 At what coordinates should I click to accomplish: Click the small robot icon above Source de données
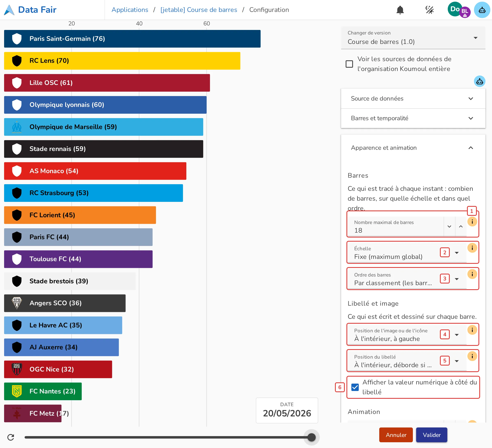coord(479,81)
